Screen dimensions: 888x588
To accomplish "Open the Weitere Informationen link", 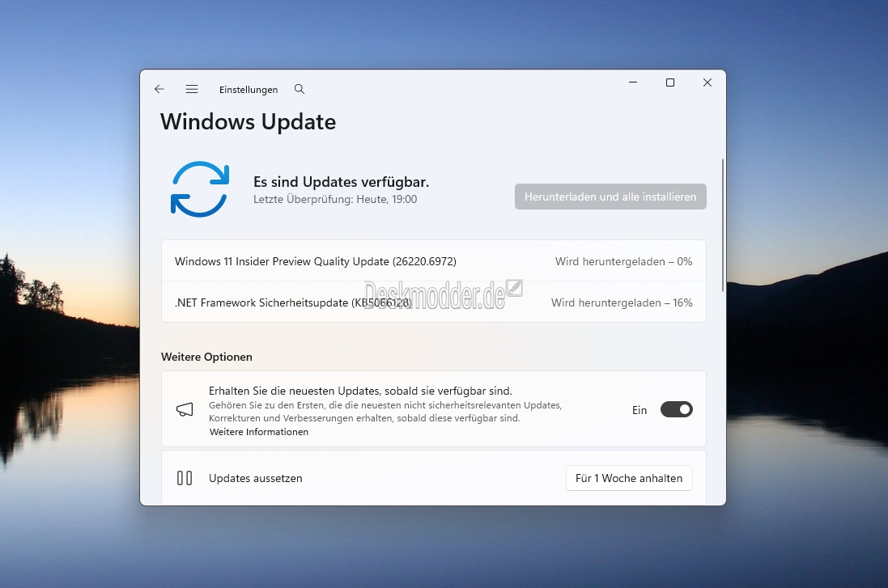I will [259, 432].
